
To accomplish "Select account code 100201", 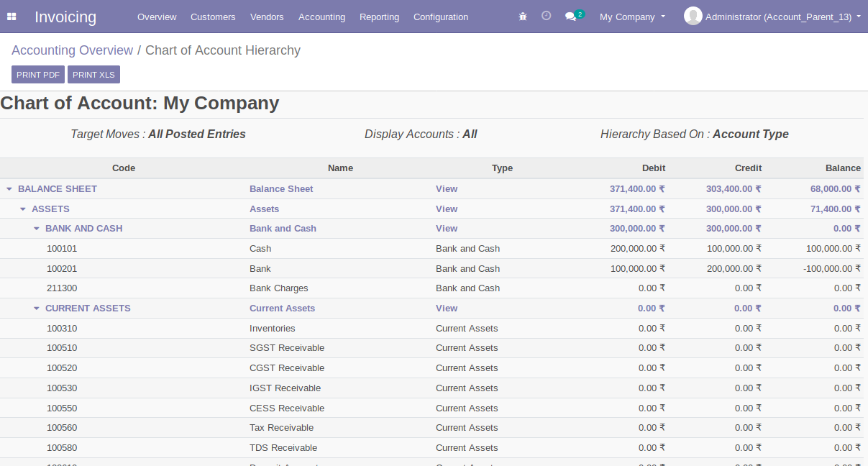I will pyautogui.click(x=62, y=269).
